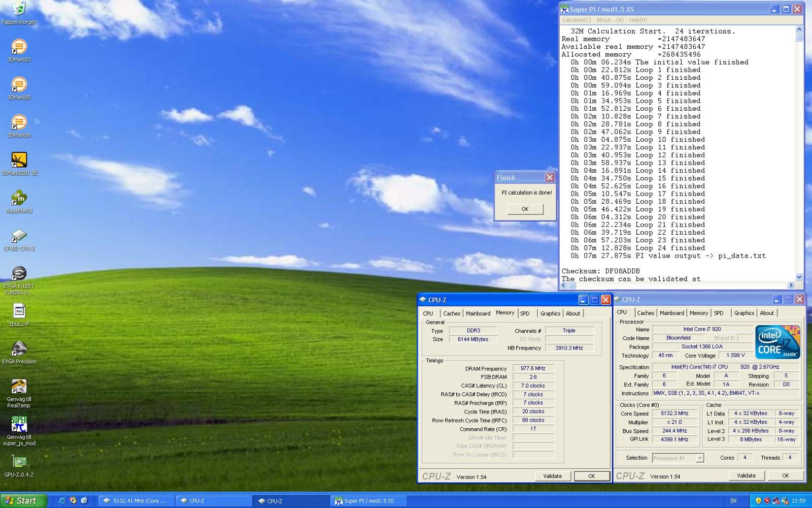Open the Start menu
The width and height of the screenshot is (812, 508).
pyautogui.click(x=23, y=501)
